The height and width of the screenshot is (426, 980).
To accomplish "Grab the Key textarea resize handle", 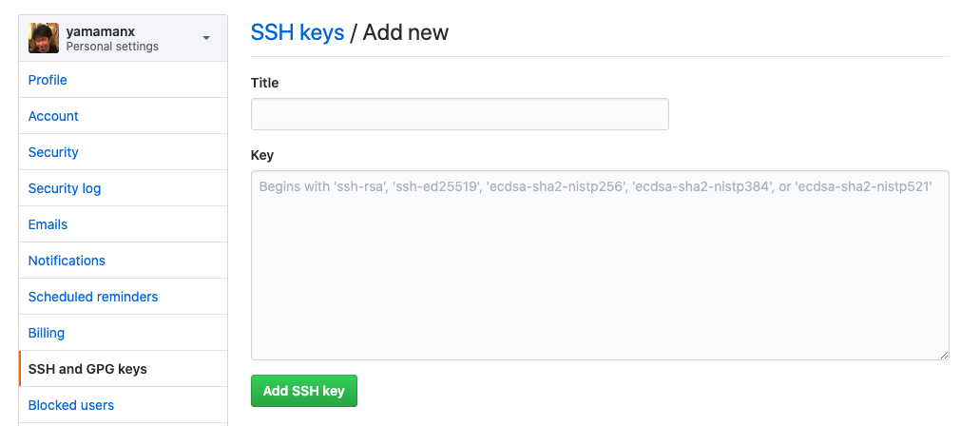I will pos(944,355).
